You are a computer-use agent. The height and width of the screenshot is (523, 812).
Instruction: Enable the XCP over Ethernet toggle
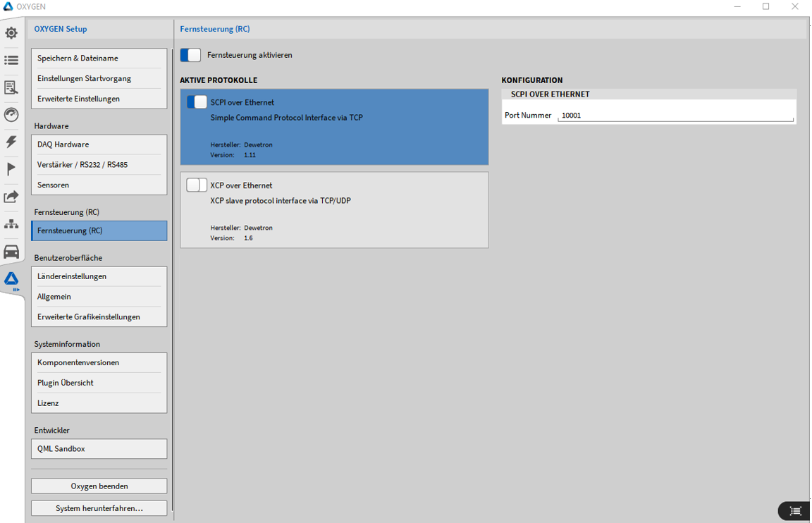[x=197, y=185]
